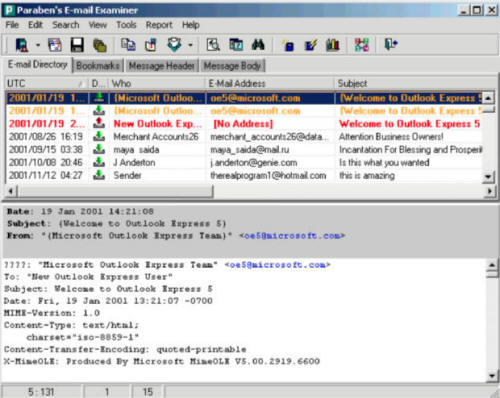Open the dropdown arrow beside the export icon

pyautogui.click(x=191, y=45)
